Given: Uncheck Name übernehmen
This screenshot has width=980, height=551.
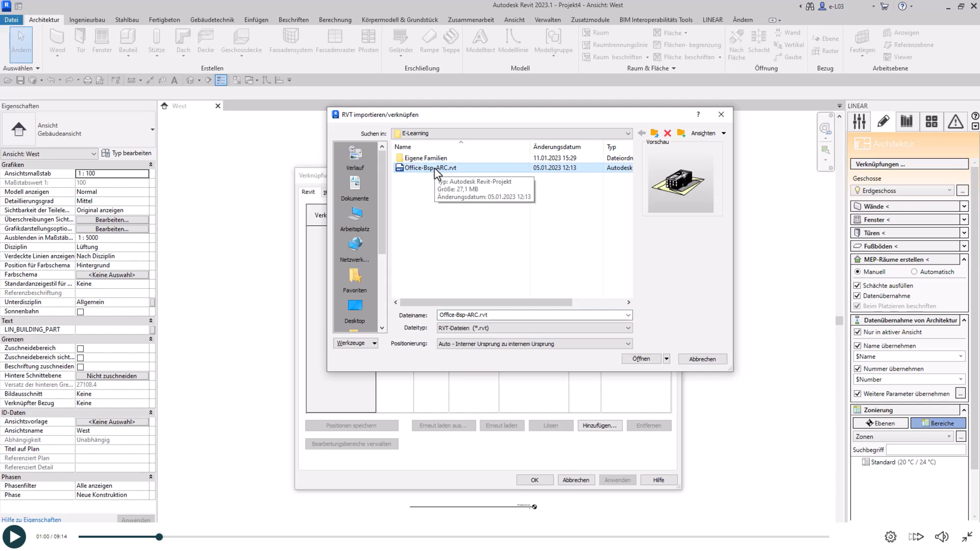Looking at the screenshot, I should (857, 346).
